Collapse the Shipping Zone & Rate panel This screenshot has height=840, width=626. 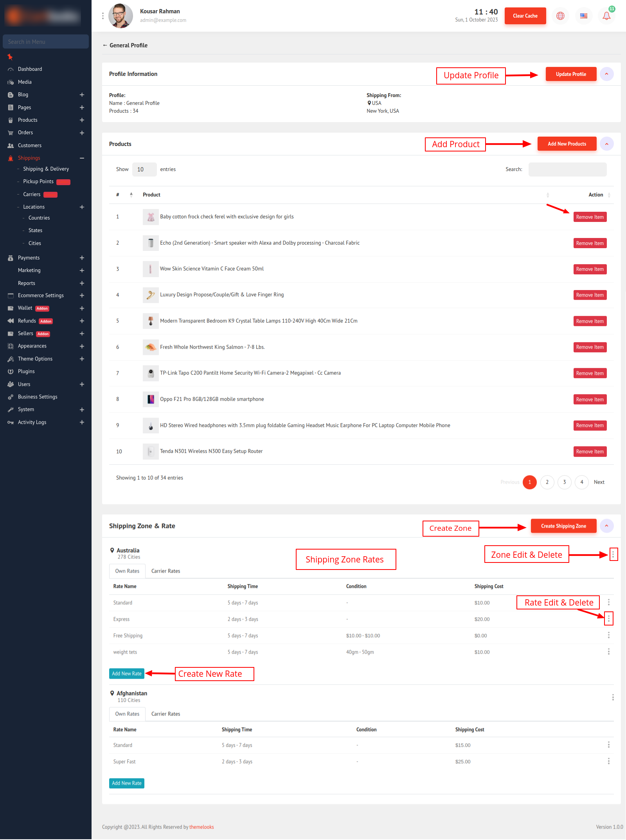coord(606,526)
